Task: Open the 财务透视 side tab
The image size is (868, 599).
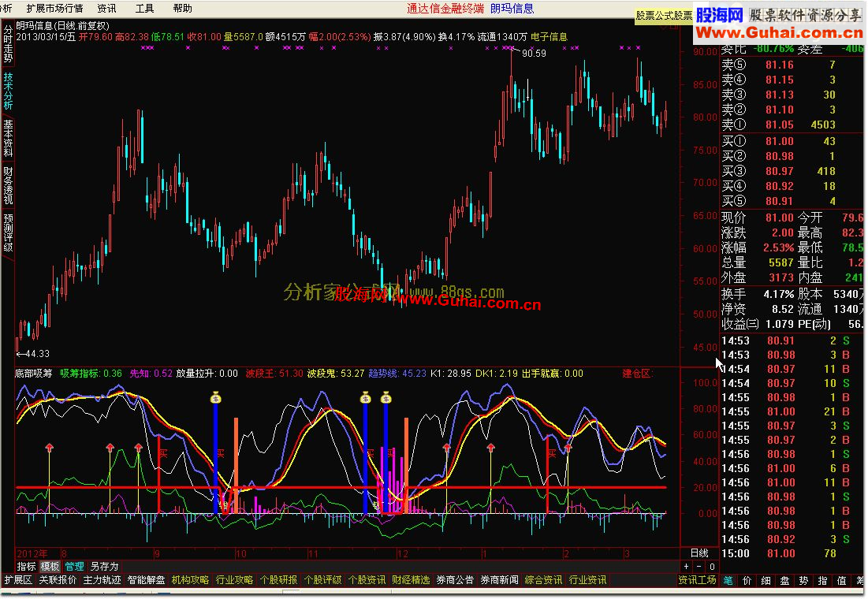Action: click(8, 185)
